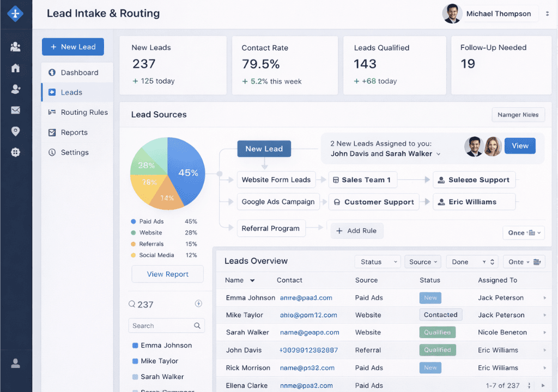This screenshot has width=558, height=392.
Task: Expand the John Davis and Sarah Walker chevron
Action: point(439,154)
